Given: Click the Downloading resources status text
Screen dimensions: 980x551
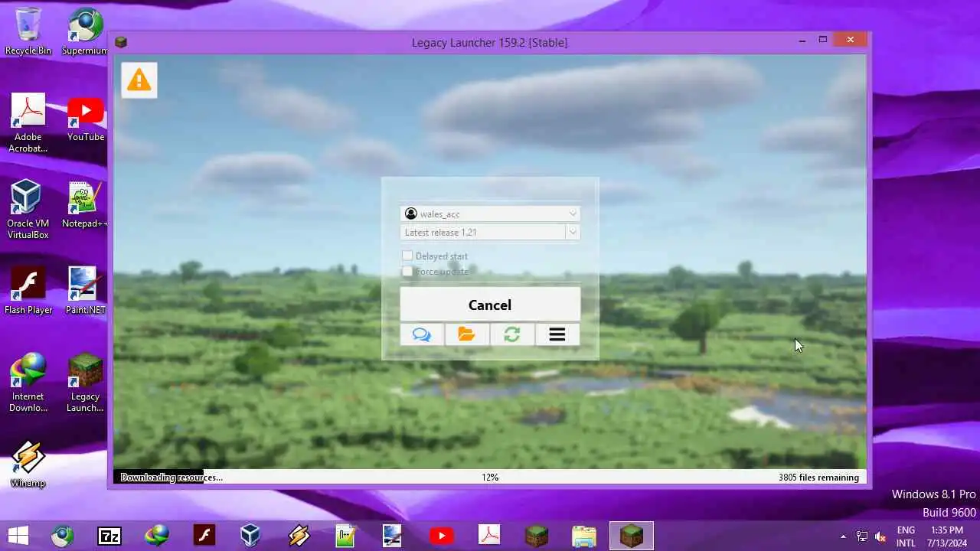Looking at the screenshot, I should pyautogui.click(x=171, y=478).
